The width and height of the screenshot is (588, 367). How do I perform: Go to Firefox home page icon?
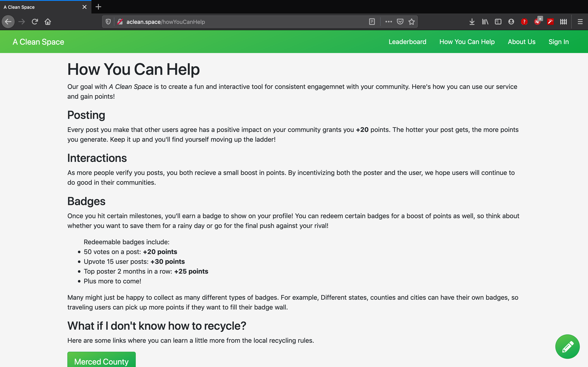(x=48, y=22)
